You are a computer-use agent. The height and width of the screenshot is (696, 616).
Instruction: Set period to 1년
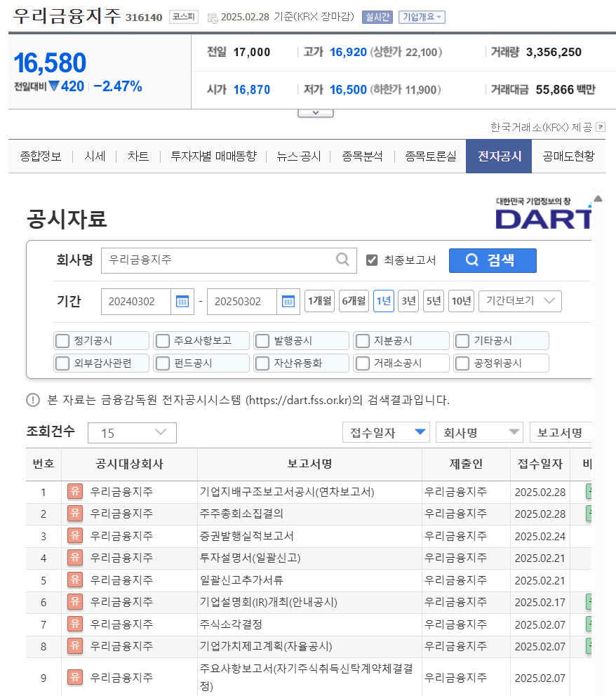(x=384, y=302)
